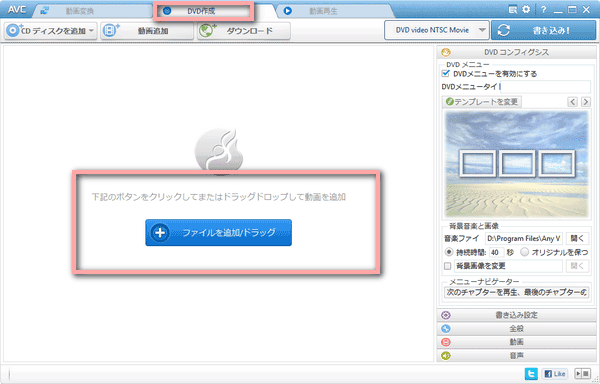The image size is (600, 384).
Task: Click the 音声 green speaker icon
Action: (446, 355)
